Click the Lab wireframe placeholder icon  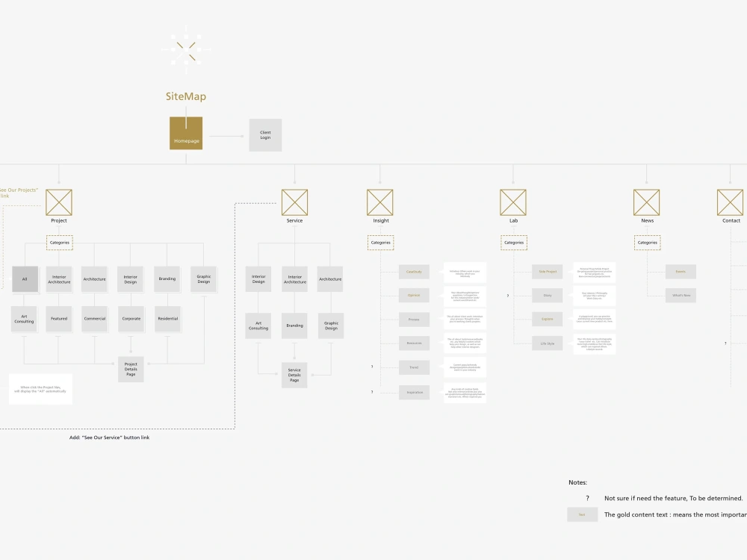click(513, 202)
